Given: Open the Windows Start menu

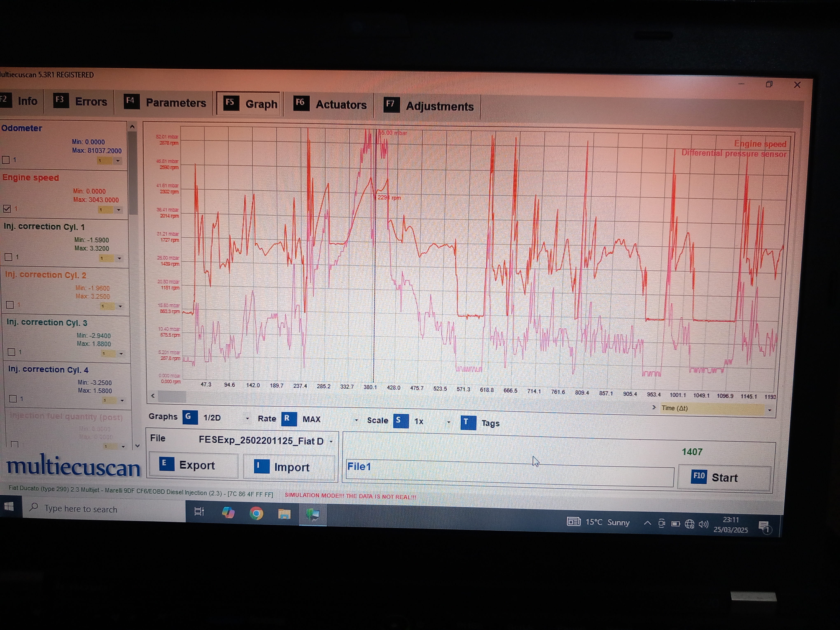Looking at the screenshot, I should point(9,506).
